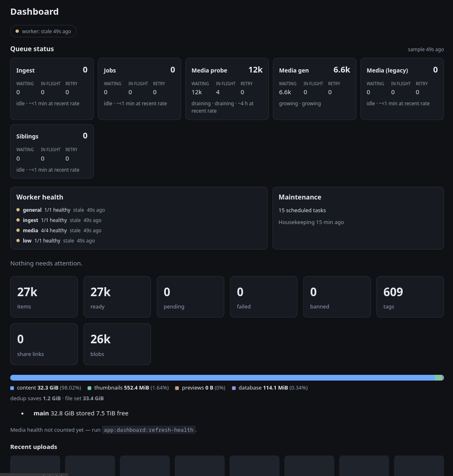Click the blue content legend swatch
The width and height of the screenshot is (453, 476).
click(x=12, y=388)
